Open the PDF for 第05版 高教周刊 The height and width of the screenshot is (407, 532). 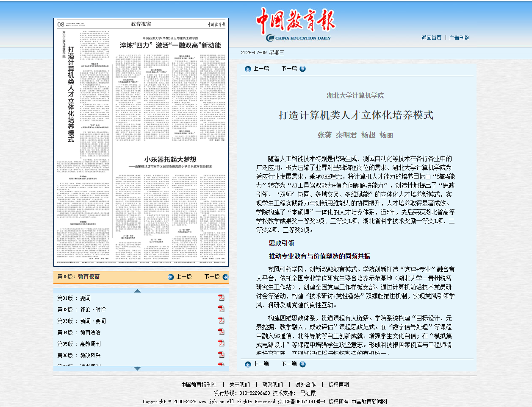[x=221, y=343]
